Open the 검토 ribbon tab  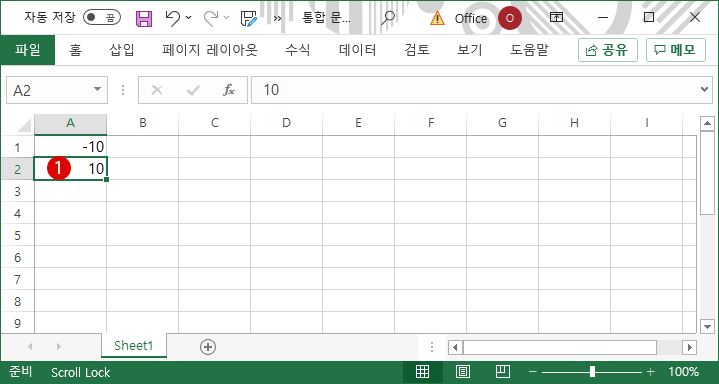coord(417,50)
